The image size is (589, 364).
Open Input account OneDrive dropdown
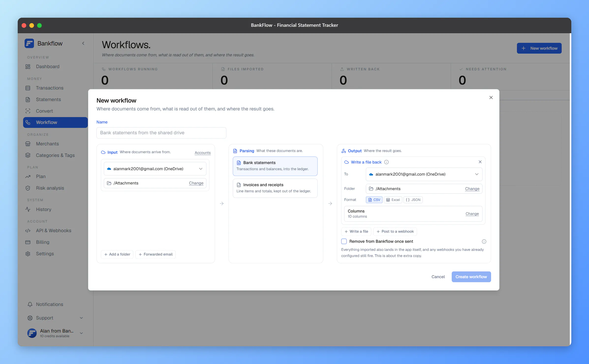(x=155, y=169)
